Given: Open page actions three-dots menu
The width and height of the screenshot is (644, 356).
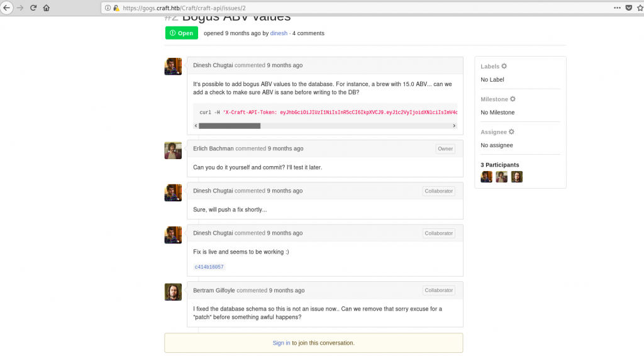Looking at the screenshot, I should pyautogui.click(x=617, y=8).
